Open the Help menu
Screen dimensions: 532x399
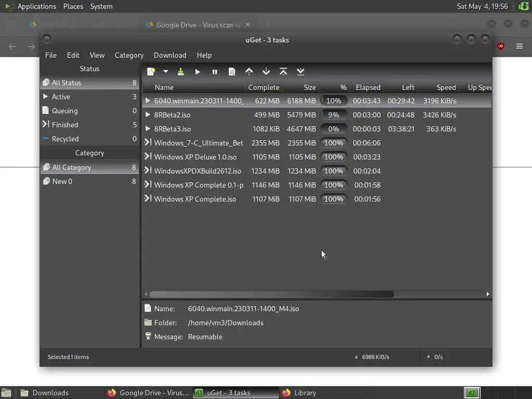[204, 55]
